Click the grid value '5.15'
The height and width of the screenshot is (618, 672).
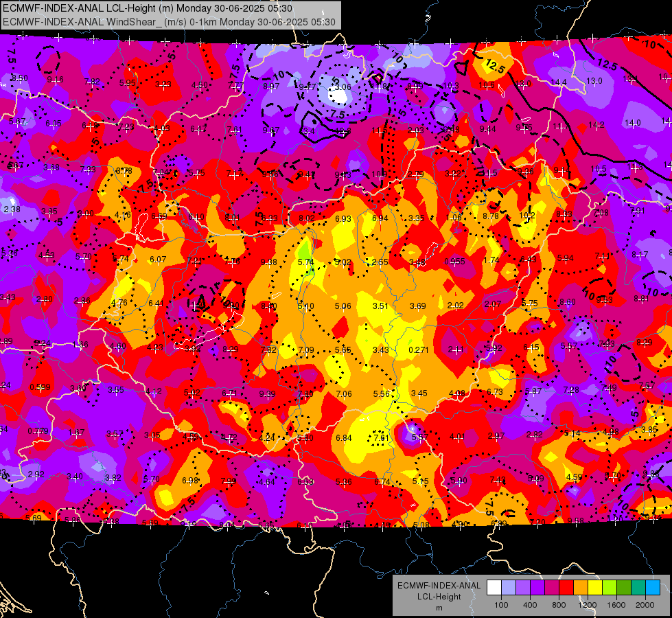[x=420, y=481]
